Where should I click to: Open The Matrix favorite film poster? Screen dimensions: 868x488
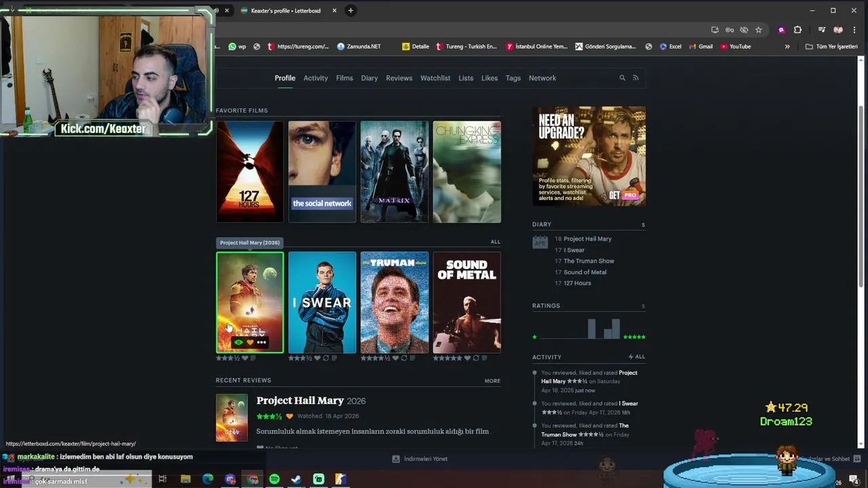[x=395, y=172]
